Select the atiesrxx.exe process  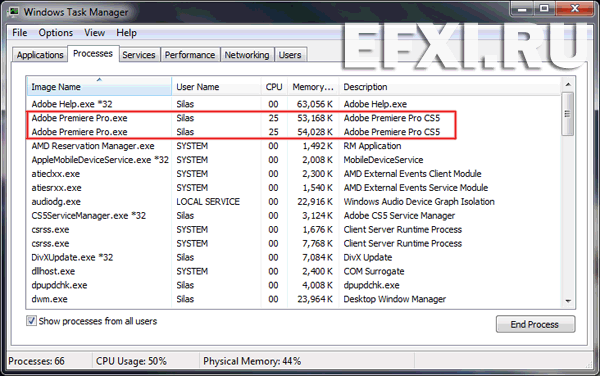point(293,188)
